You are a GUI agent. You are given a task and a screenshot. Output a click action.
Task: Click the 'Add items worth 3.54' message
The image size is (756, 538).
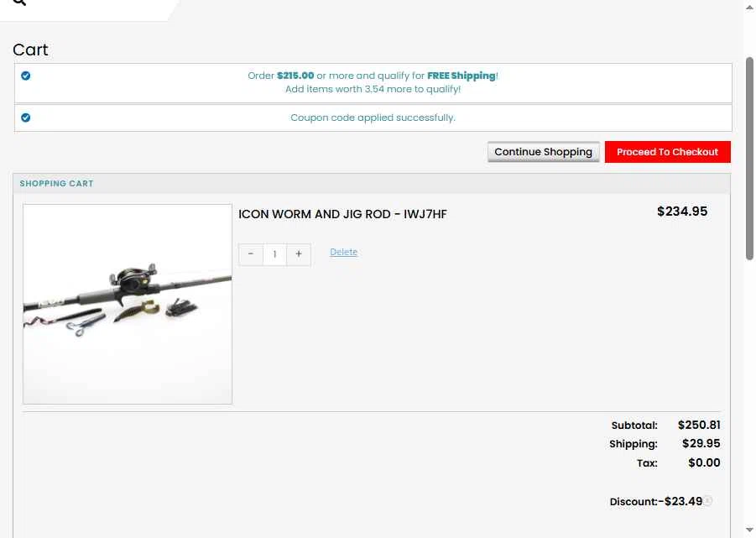[x=373, y=89]
